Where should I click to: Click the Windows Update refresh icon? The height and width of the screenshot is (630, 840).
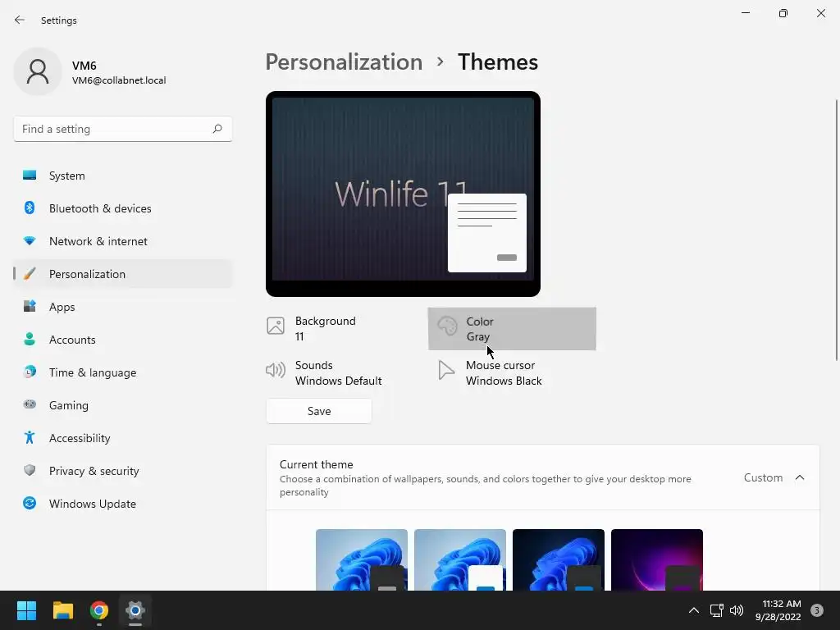[x=30, y=503]
